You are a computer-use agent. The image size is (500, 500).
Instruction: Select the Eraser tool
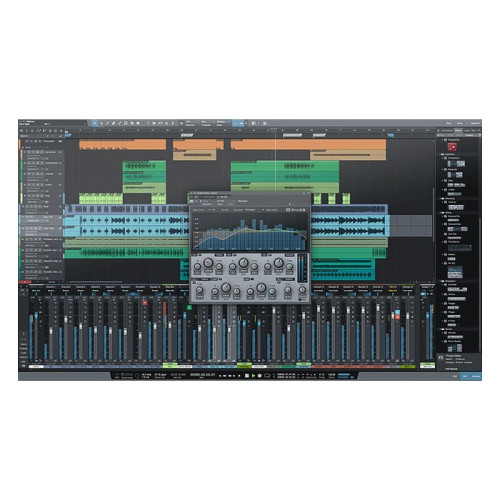(114, 123)
